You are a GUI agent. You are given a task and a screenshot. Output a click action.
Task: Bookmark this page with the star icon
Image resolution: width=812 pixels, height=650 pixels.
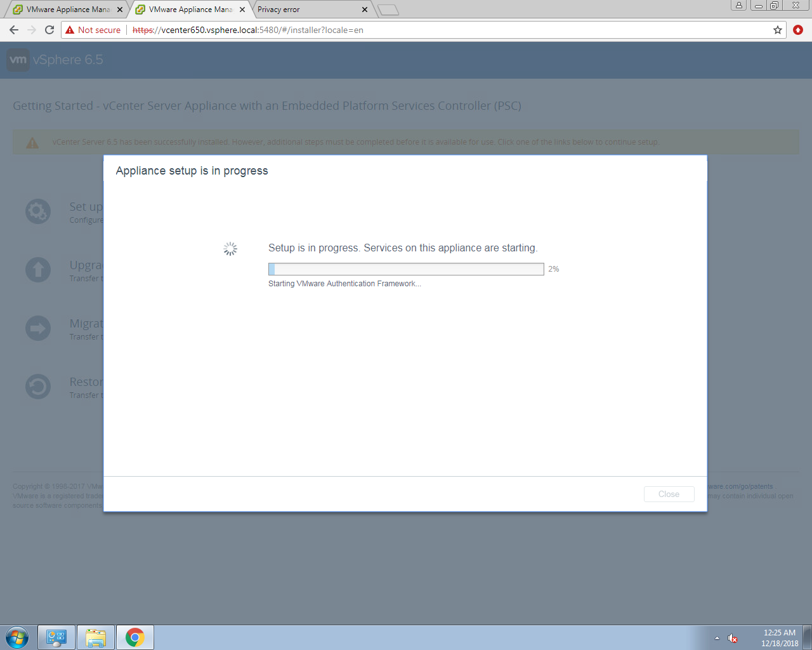[x=778, y=30]
